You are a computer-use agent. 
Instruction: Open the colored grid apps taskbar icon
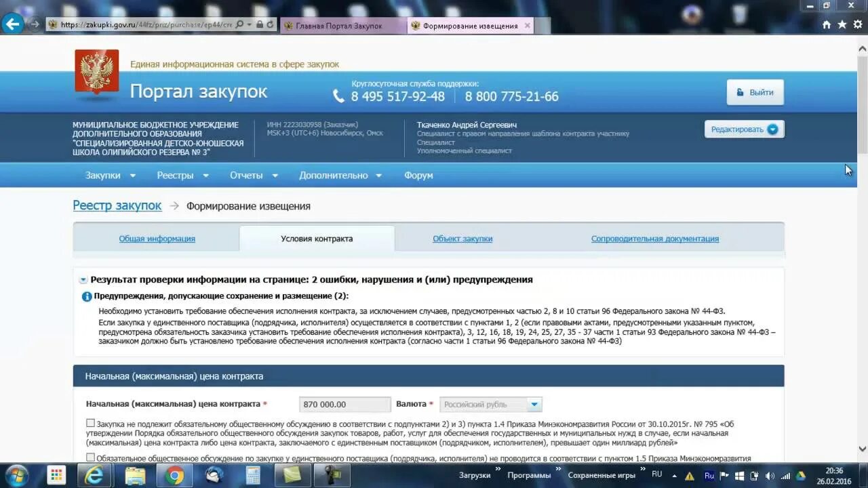pos(56,475)
